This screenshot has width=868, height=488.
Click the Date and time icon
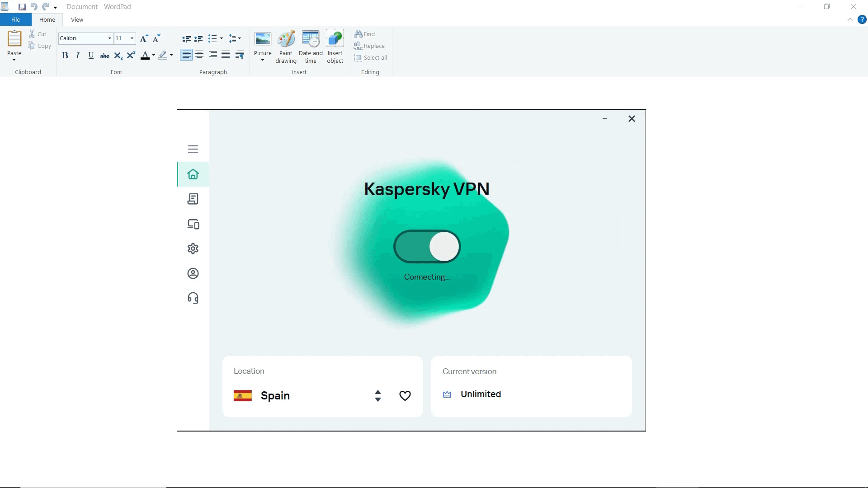tap(311, 47)
